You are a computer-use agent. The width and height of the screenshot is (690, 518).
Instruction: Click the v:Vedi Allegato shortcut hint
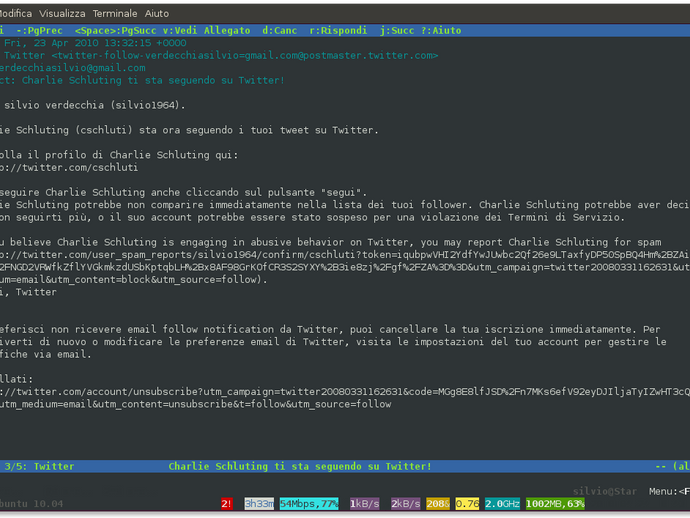coord(206,30)
